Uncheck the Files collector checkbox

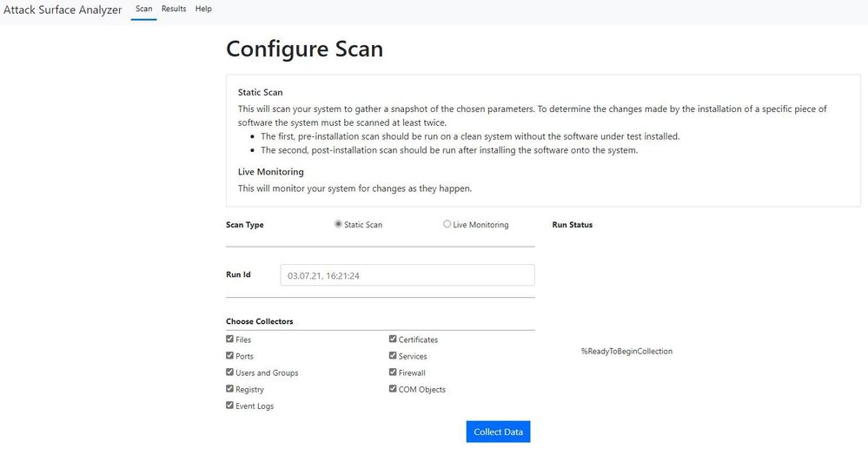[229, 339]
